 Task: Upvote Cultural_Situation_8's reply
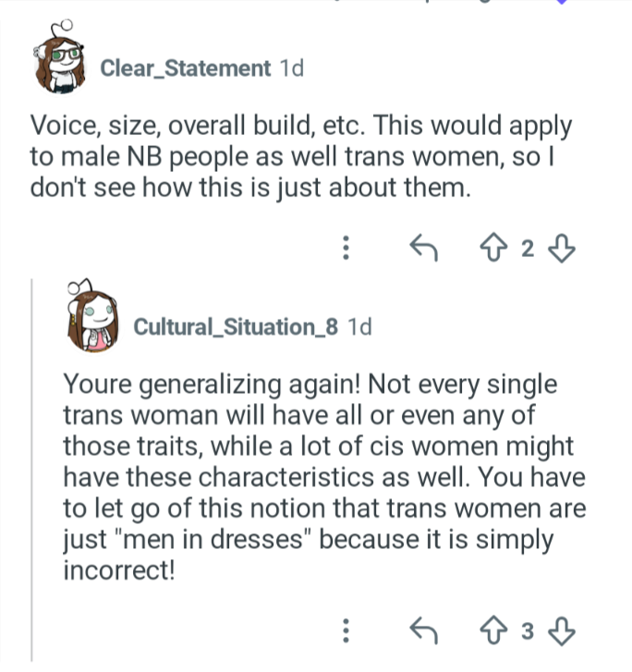point(493,630)
